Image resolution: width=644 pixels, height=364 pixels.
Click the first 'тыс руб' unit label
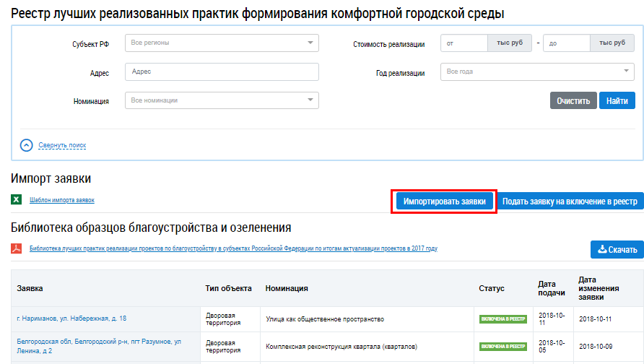pos(510,43)
